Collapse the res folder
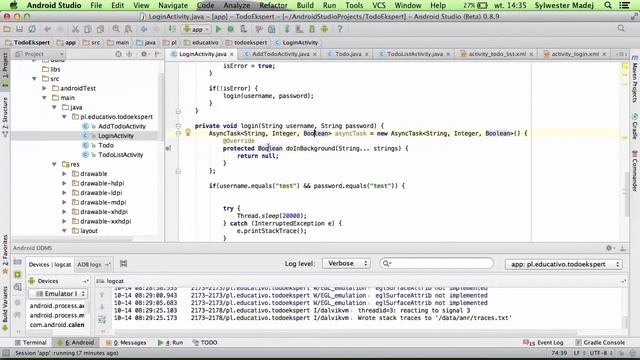Screen dimensions: 640x360 pyautogui.click(x=54, y=164)
